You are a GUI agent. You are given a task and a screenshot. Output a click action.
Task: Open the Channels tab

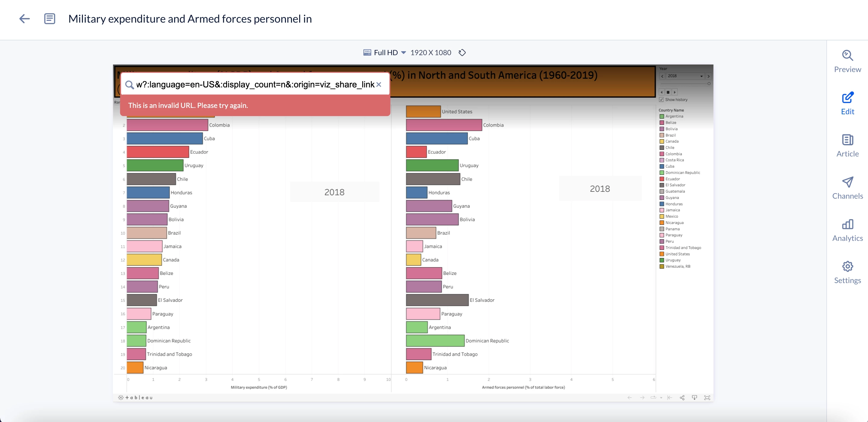[847, 187]
